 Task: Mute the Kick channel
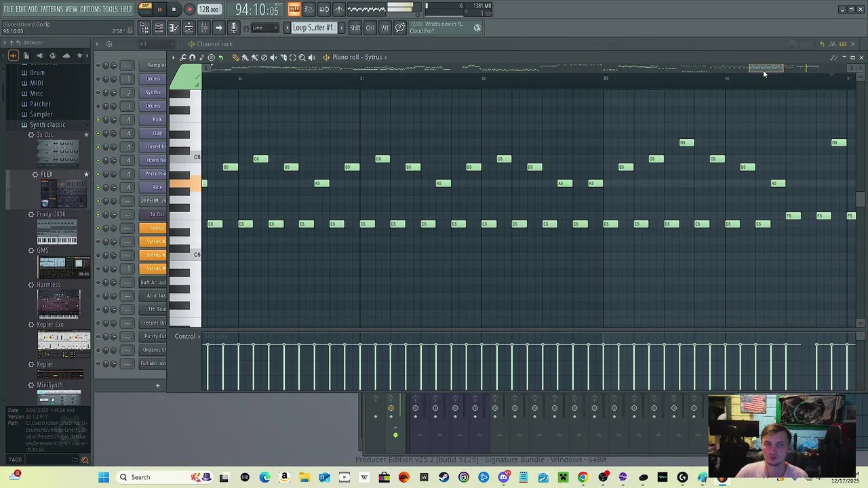tap(98, 119)
